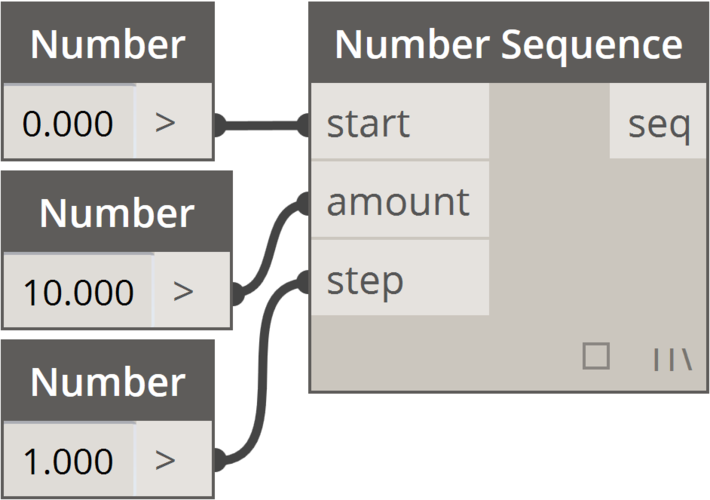Click the lacing icon on Number Sequence node

pyautogui.click(x=672, y=357)
